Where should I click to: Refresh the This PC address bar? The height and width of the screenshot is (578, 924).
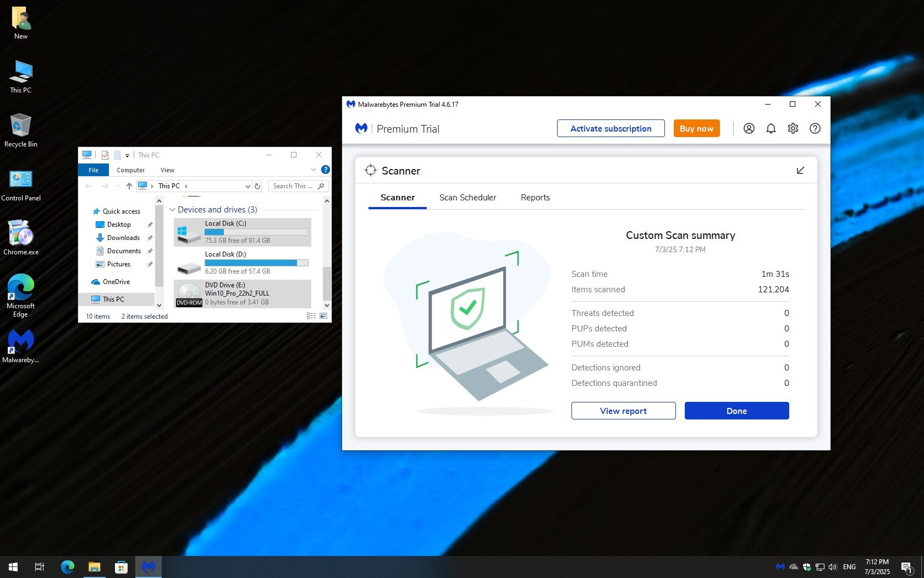click(x=257, y=186)
